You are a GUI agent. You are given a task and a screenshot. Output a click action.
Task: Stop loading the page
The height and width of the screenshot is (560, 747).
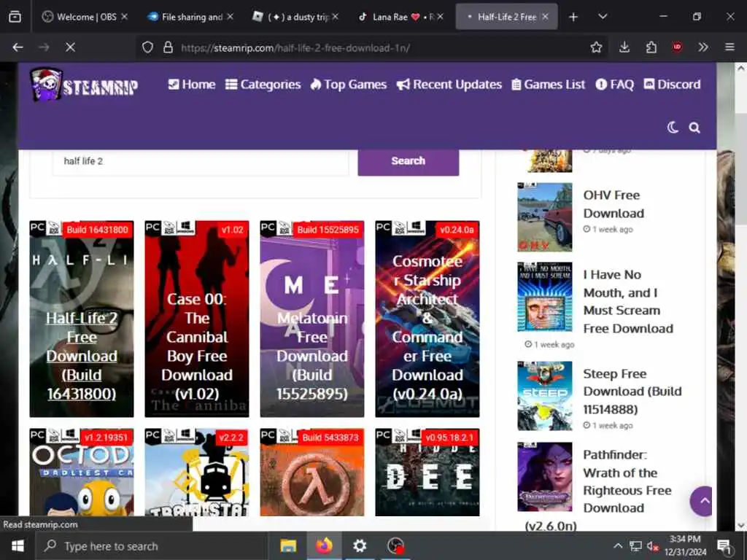pos(70,47)
